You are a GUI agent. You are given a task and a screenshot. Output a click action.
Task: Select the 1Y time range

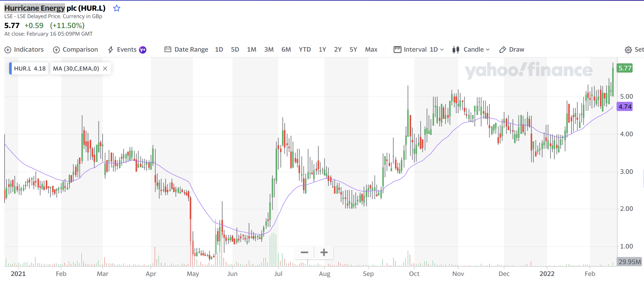pyautogui.click(x=322, y=50)
